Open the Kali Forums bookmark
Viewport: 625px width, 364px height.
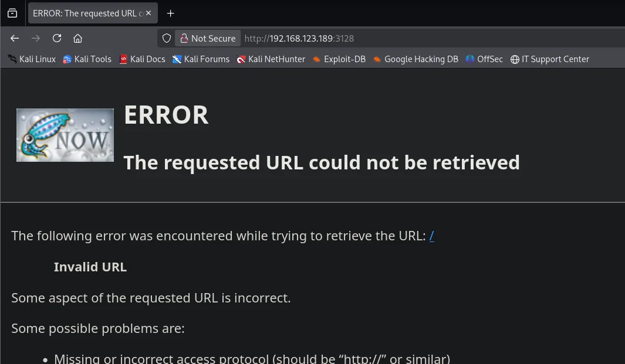coord(201,59)
